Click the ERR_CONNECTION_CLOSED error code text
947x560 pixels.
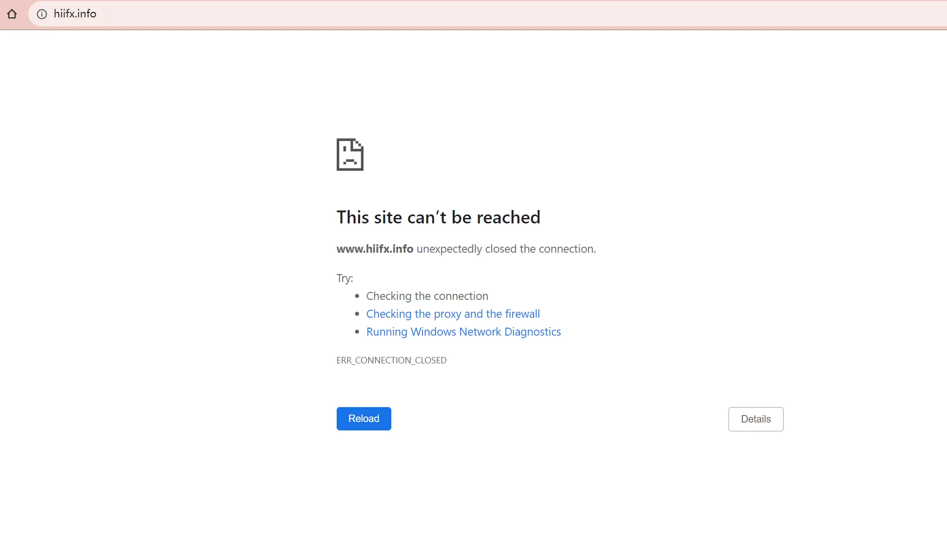391,360
